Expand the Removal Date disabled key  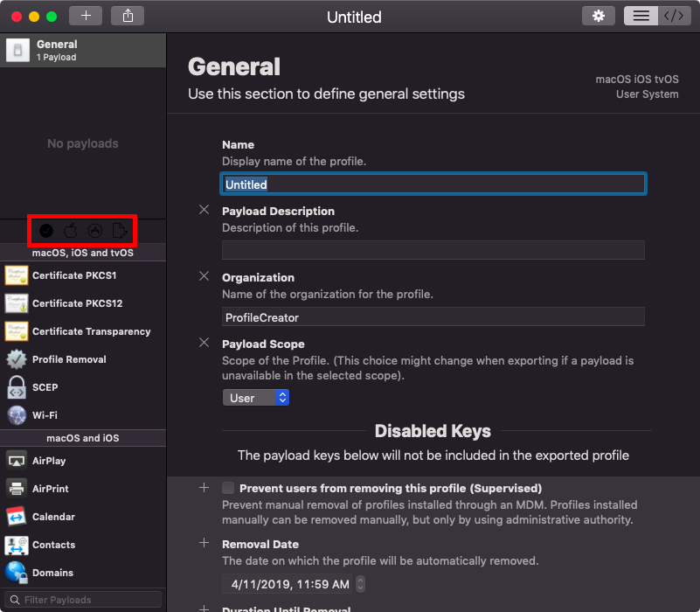point(204,544)
